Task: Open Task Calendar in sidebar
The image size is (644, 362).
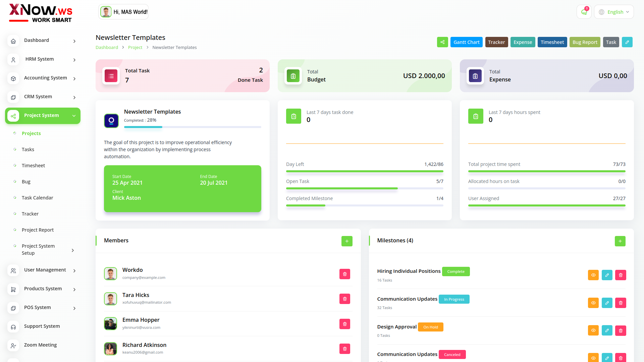Action: click(37, 198)
